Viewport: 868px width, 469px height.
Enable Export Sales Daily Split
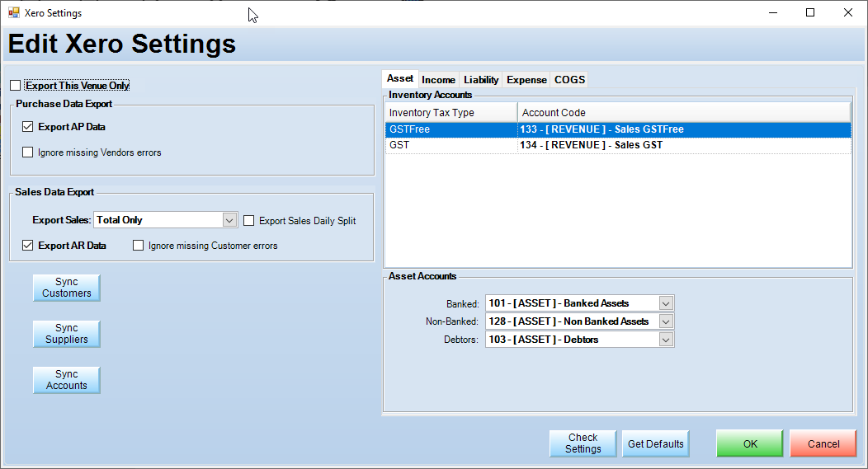(249, 221)
